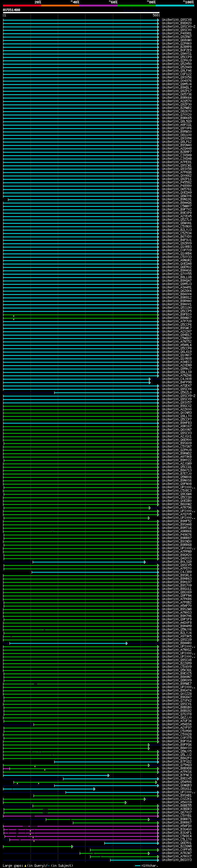Click the 'Large gaps' legend text
197x868 pixels.
13,866
